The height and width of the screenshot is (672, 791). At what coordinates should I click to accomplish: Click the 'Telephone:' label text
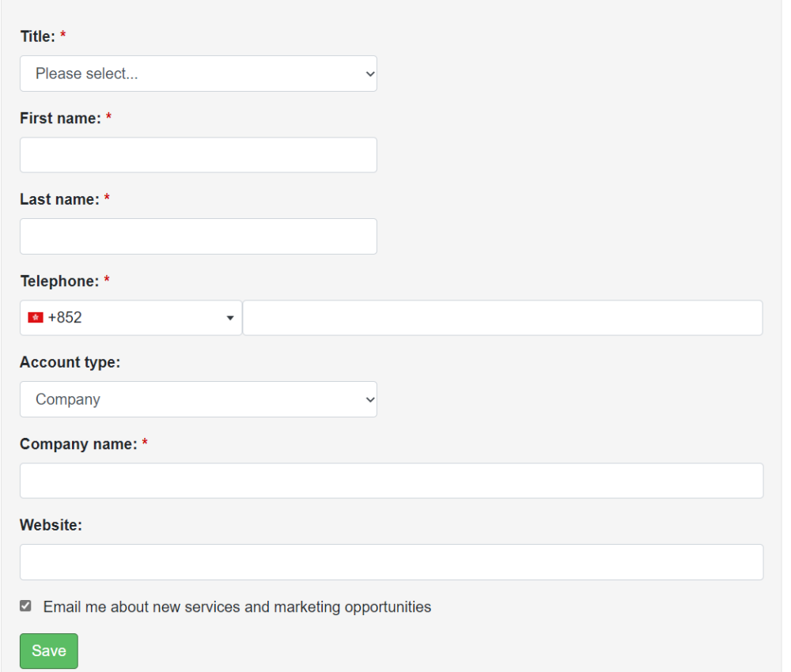pos(59,281)
